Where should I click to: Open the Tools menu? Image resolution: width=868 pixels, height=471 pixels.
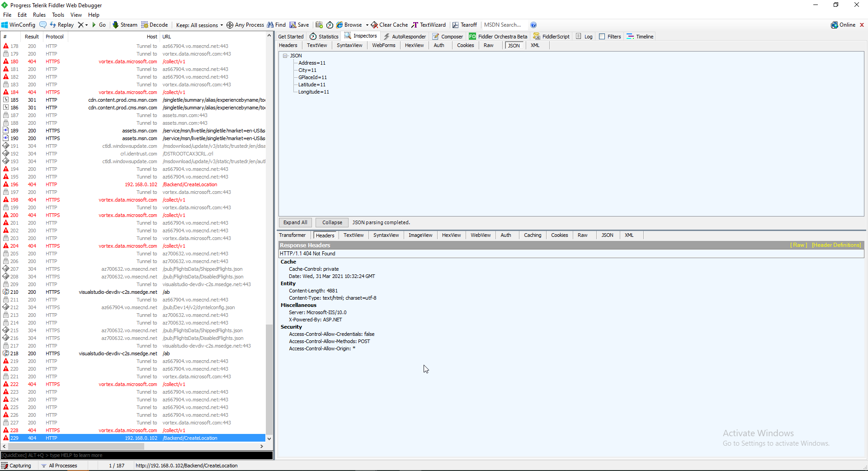(58, 15)
